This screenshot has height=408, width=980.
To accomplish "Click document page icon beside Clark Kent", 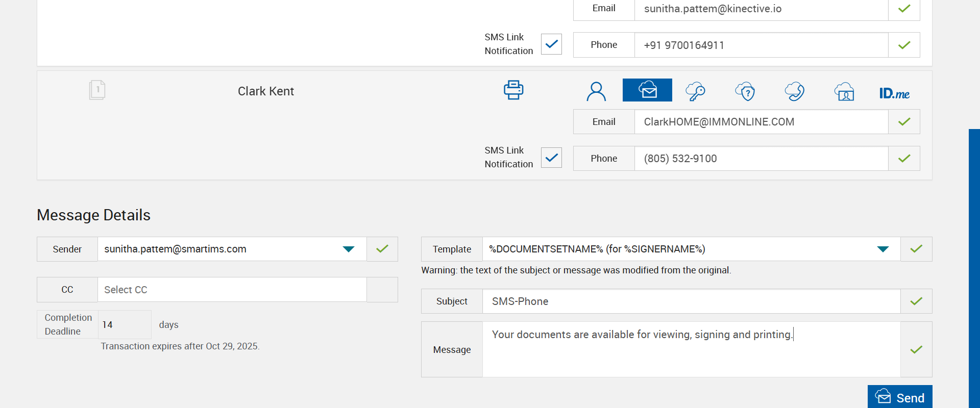I will pos(97,90).
